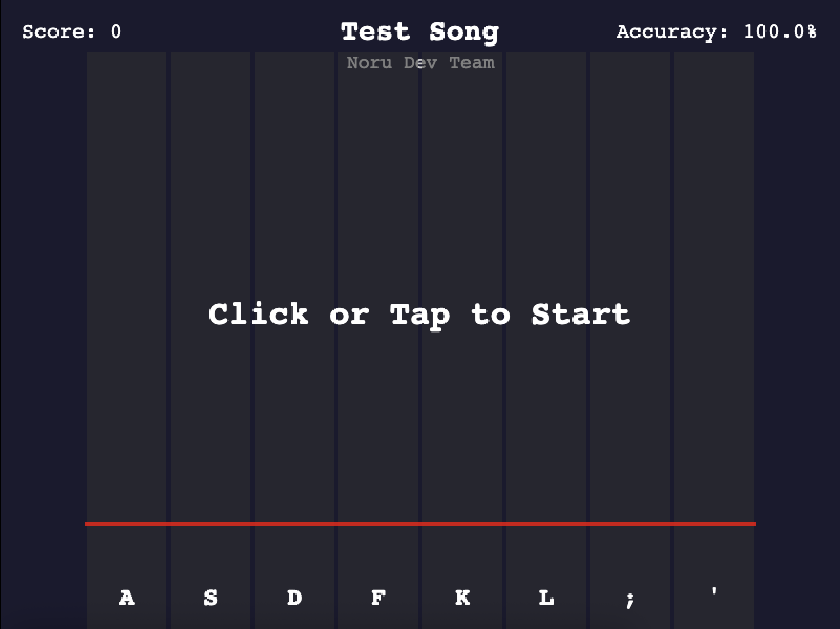
Task: Click the Score counter
Action: [72, 32]
